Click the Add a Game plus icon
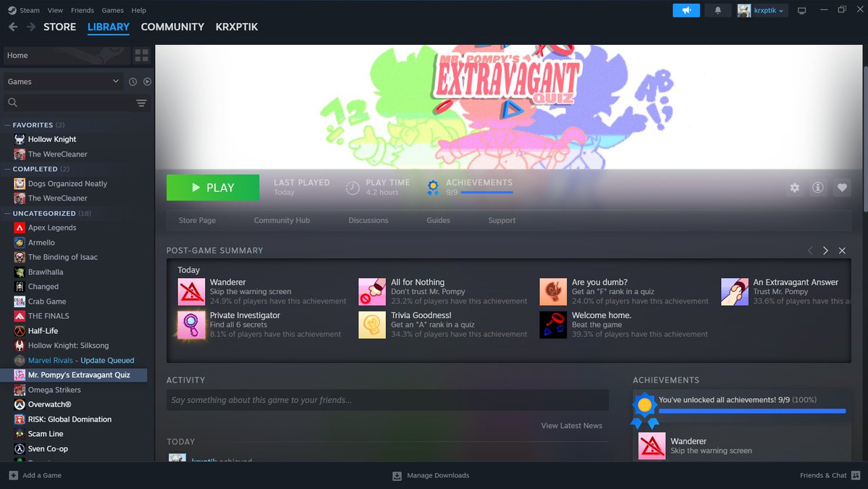Screen dimensions: 868x489 click(x=13, y=475)
